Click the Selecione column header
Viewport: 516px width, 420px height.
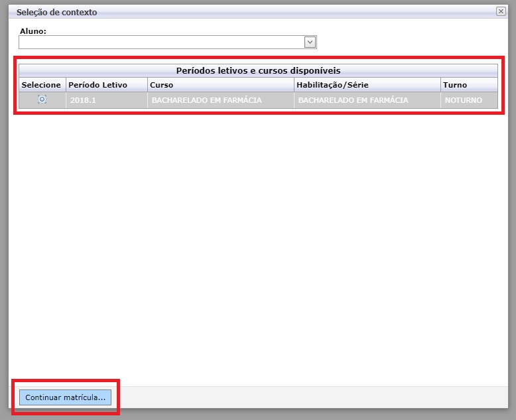click(x=41, y=85)
